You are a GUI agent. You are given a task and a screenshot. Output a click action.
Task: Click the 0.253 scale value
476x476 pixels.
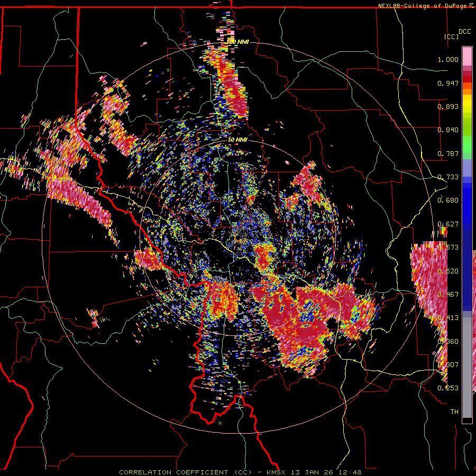pos(448,388)
